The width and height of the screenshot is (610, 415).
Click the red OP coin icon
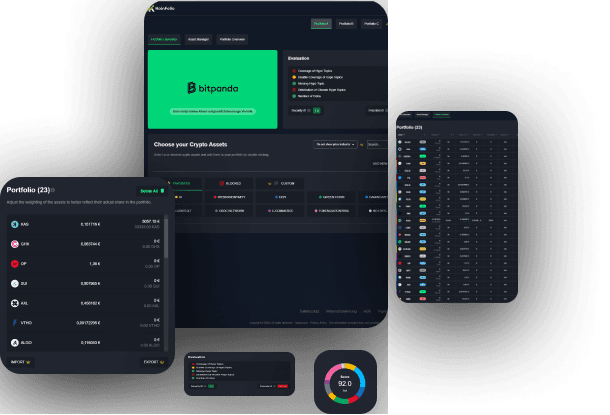[x=15, y=264]
